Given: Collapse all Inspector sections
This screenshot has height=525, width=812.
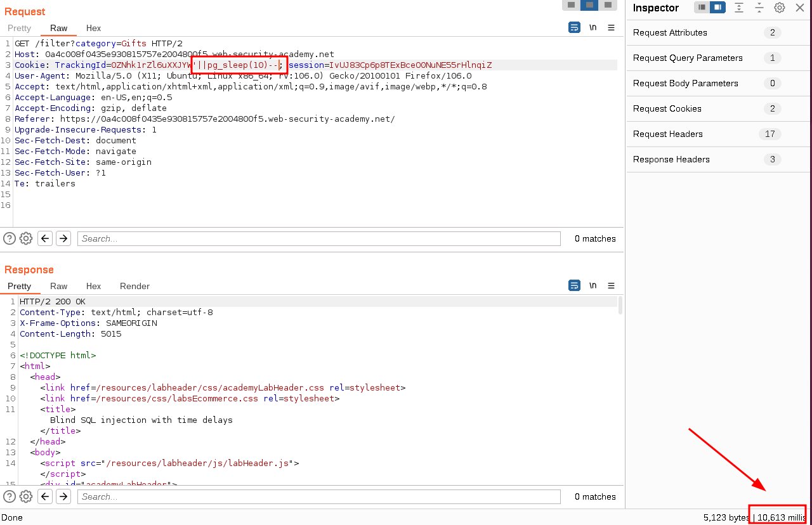Looking at the screenshot, I should [x=759, y=8].
